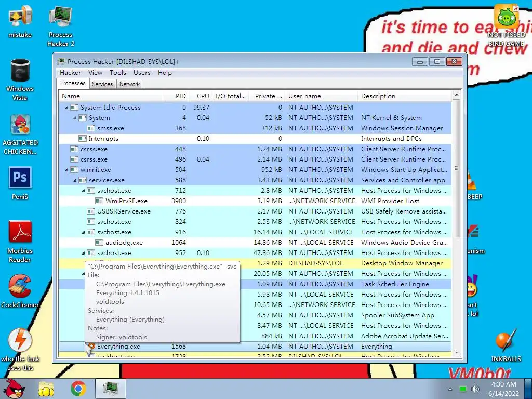Click the volume speaker tray icon
The height and width of the screenshot is (399, 532).
click(475, 389)
